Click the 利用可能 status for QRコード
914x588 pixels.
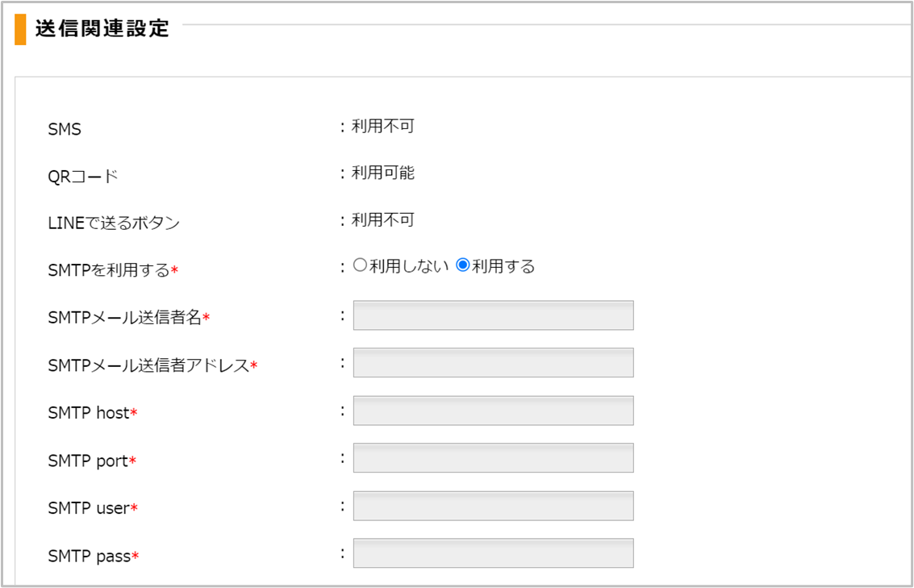click(x=382, y=173)
